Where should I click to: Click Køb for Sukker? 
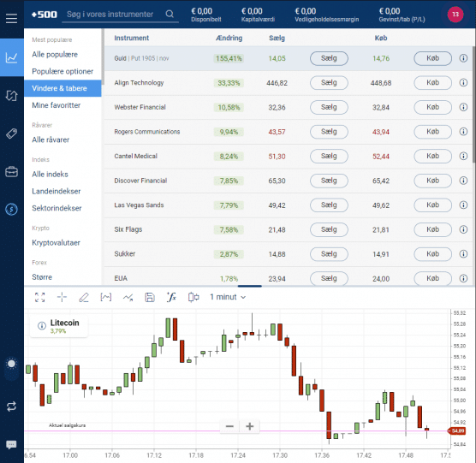(x=432, y=254)
